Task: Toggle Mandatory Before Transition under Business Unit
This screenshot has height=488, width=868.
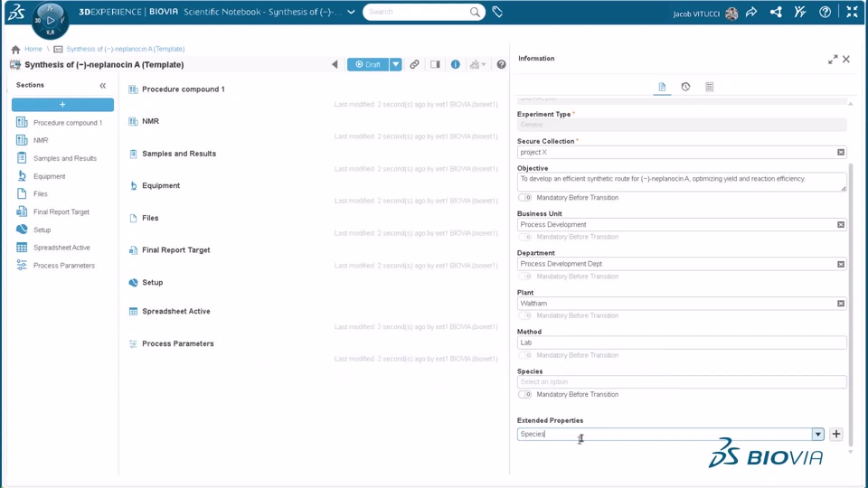Action: [x=524, y=237]
